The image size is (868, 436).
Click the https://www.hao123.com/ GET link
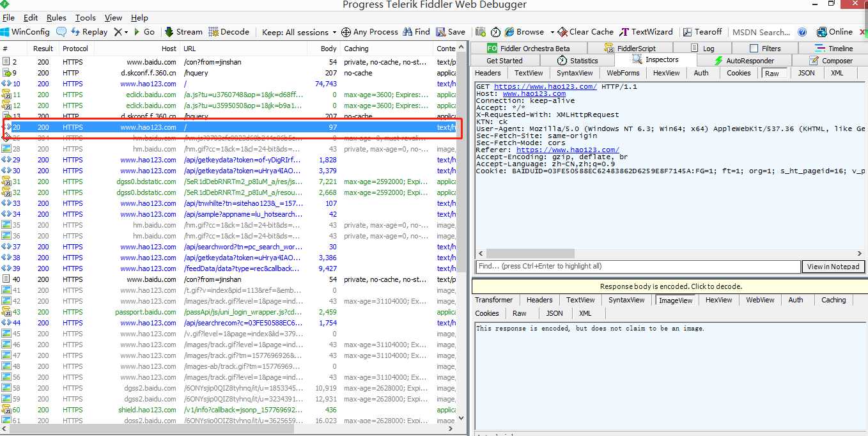(x=545, y=87)
